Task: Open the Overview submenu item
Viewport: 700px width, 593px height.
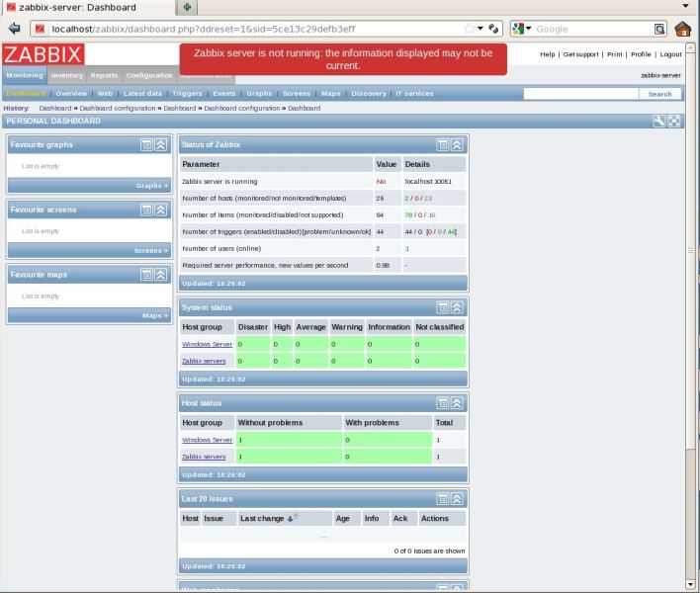Action: (71, 94)
